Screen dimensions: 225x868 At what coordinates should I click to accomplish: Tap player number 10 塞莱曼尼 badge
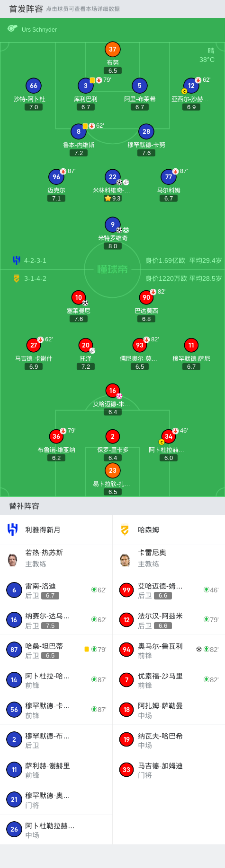[79, 297]
